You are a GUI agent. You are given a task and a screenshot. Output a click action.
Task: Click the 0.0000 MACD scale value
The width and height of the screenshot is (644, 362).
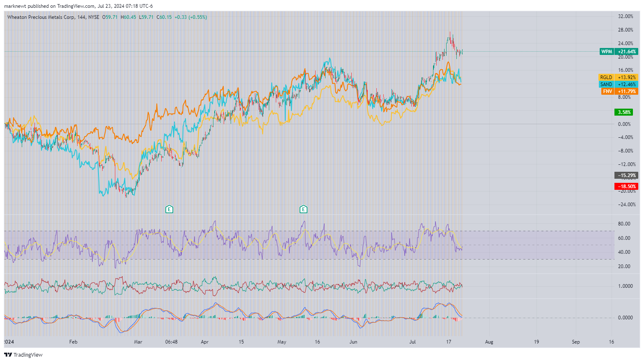click(x=625, y=318)
